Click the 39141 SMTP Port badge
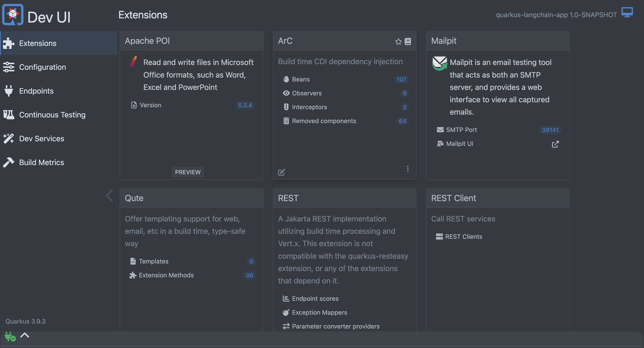Screen dimensions: 644x348 pos(550,130)
